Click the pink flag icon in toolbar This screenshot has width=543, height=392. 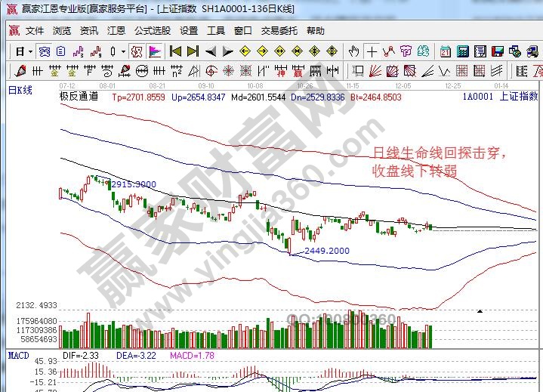[x=153, y=51]
